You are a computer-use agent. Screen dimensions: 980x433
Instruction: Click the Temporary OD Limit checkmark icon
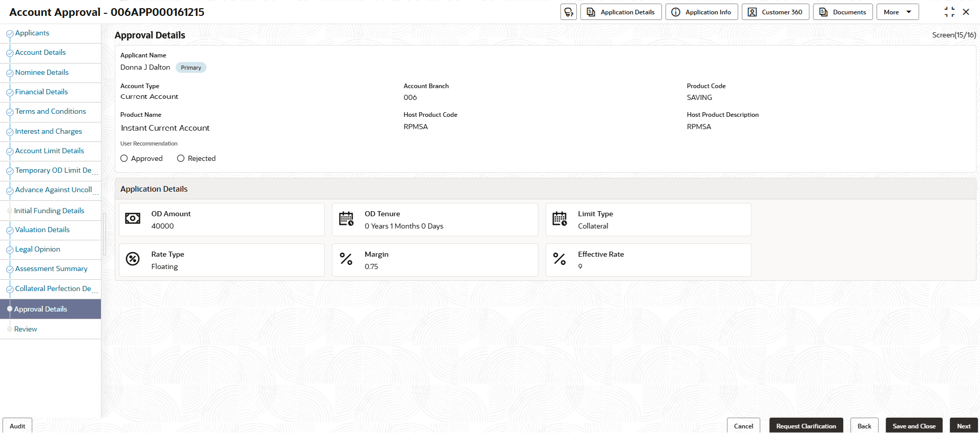coord(10,171)
